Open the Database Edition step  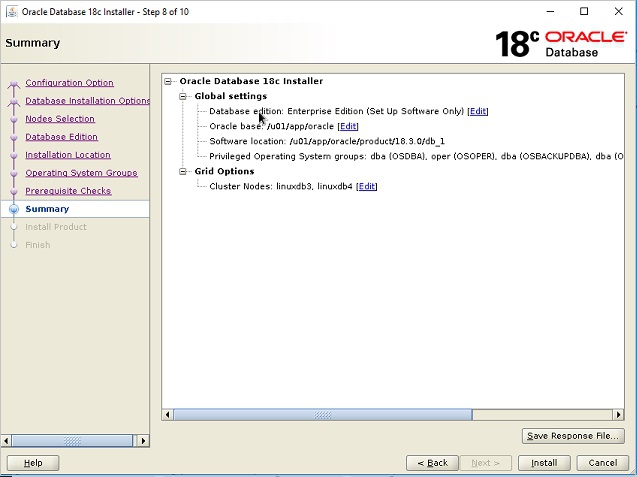(x=61, y=137)
